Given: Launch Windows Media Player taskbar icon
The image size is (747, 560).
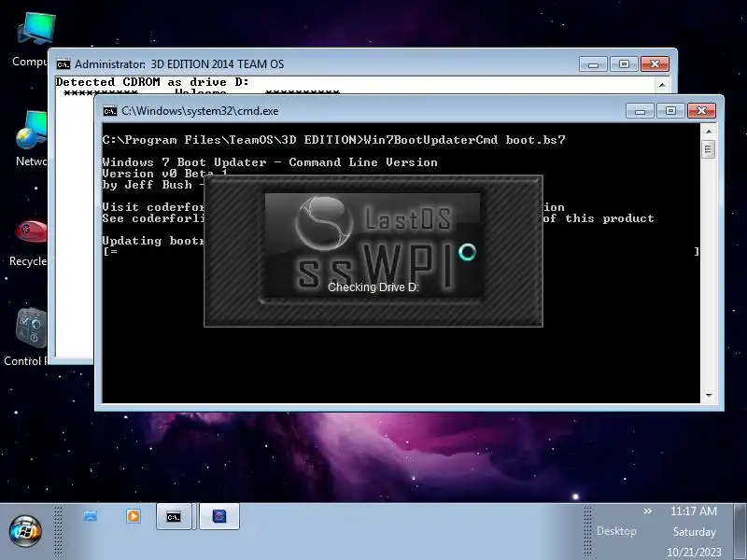Looking at the screenshot, I should click(134, 516).
